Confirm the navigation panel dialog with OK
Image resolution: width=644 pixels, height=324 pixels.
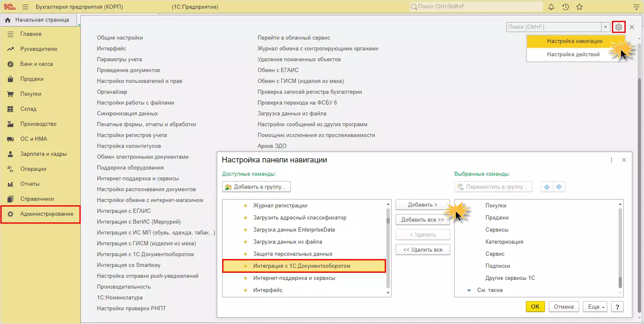(x=535, y=307)
